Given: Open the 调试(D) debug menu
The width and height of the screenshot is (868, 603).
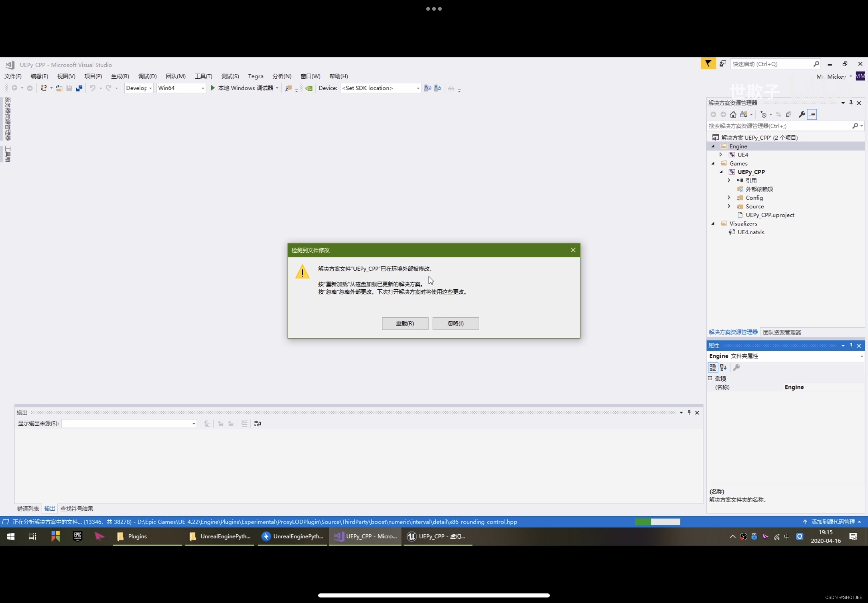Looking at the screenshot, I should pyautogui.click(x=147, y=76).
